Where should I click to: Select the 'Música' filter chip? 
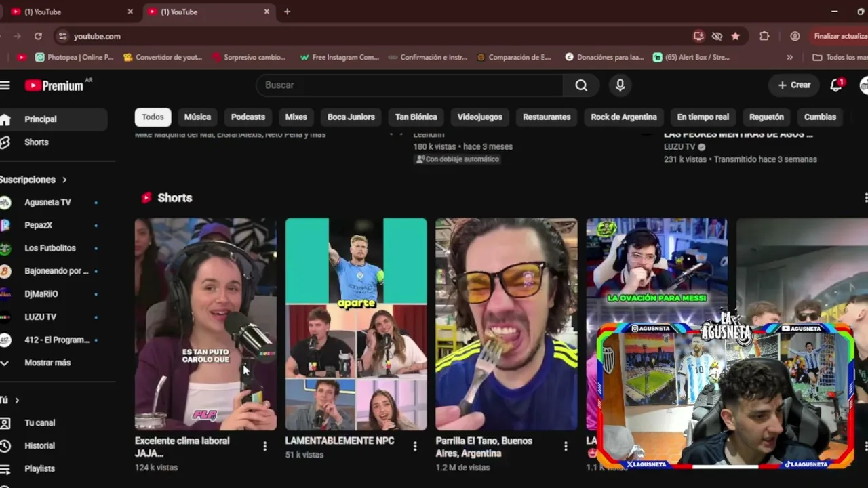[x=197, y=117]
